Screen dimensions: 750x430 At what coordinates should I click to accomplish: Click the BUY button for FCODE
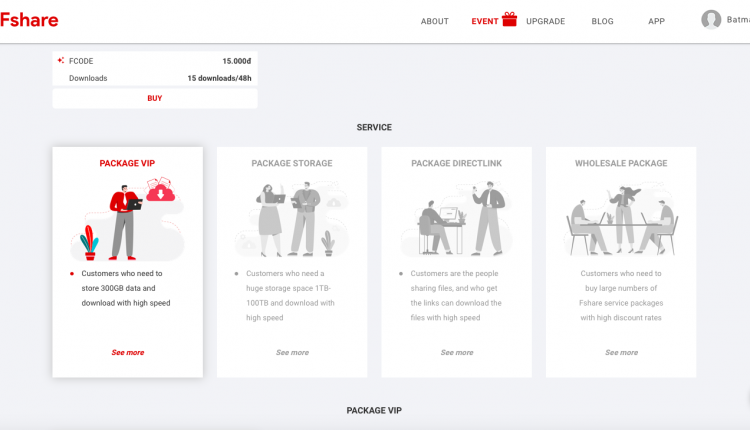tap(154, 98)
